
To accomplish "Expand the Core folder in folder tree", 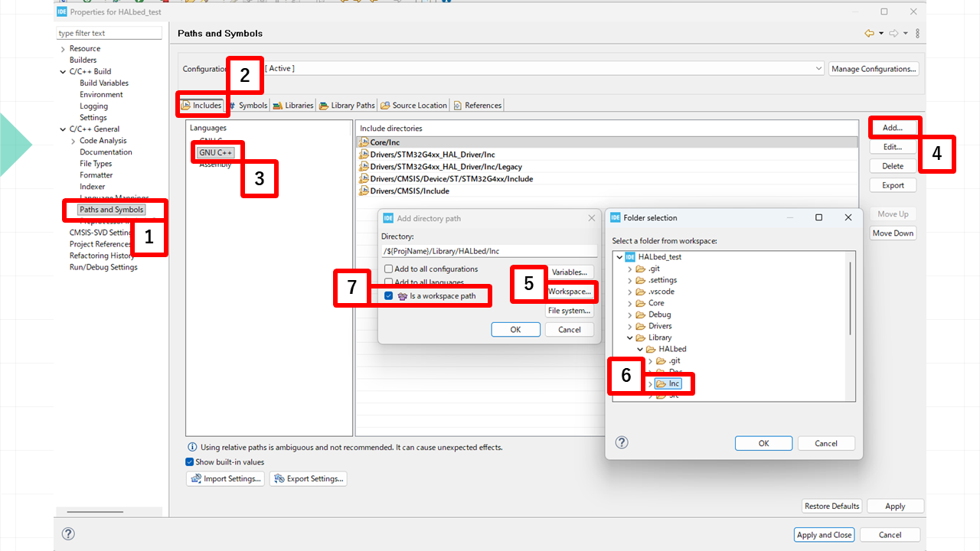I will [630, 303].
